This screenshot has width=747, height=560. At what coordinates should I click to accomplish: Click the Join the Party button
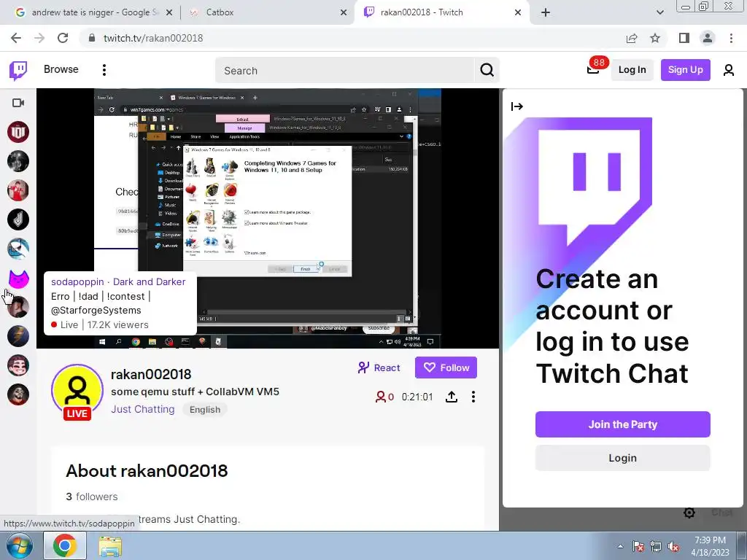tap(623, 424)
